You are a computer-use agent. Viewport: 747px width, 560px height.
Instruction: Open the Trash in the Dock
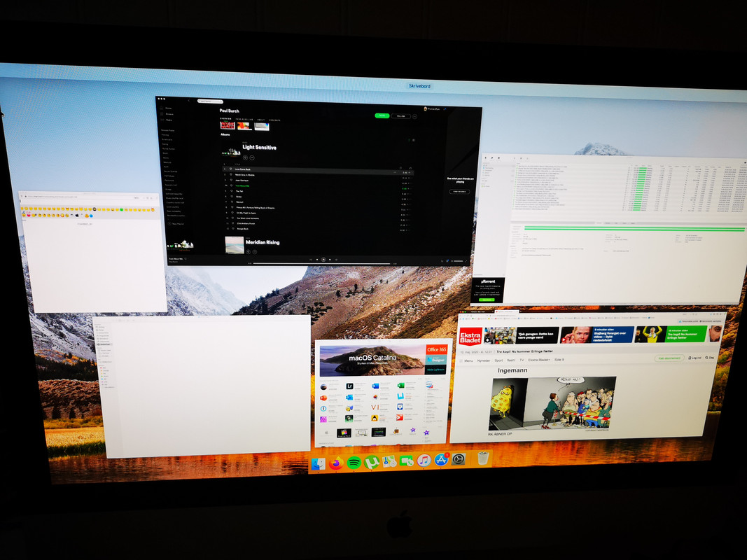point(483,458)
